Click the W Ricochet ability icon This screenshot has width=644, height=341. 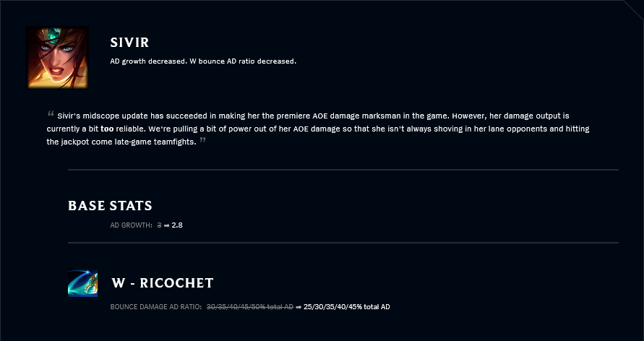(82, 282)
